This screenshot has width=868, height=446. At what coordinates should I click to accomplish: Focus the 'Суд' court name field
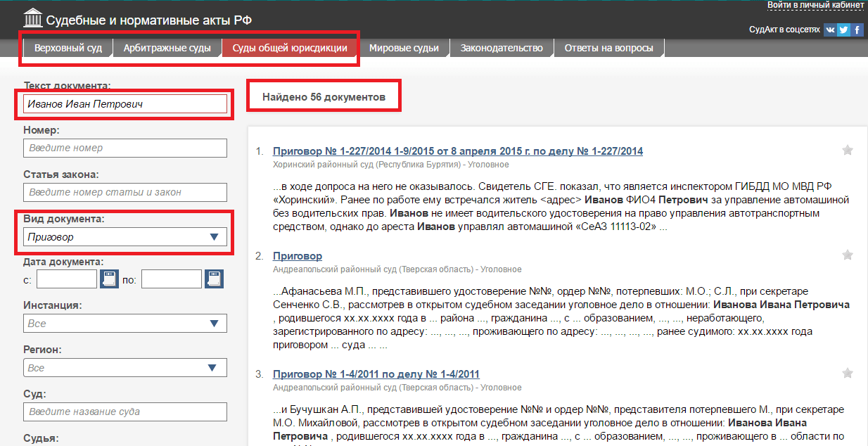(125, 412)
